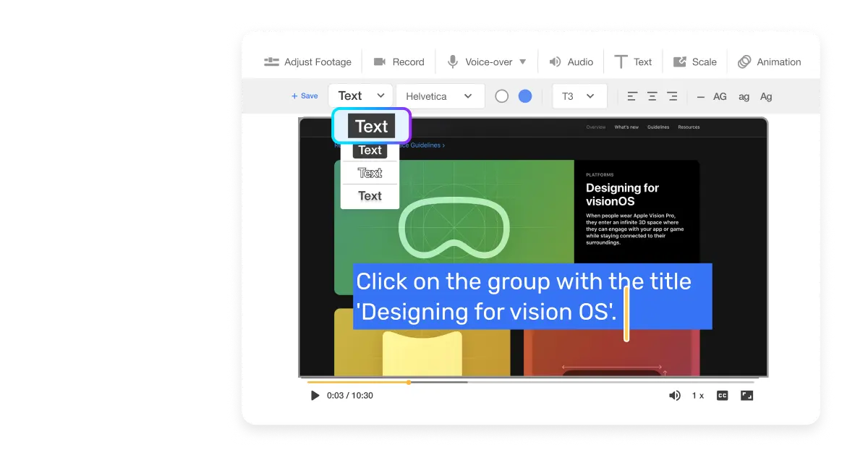Open the Helvetica font dropdown
Viewport: 868px width, 463px height.
(440, 95)
